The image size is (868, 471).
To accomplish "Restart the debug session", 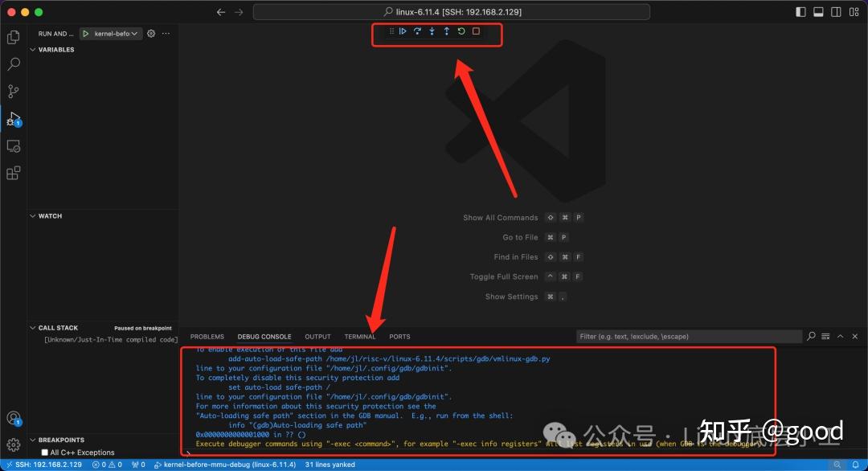I will (461, 31).
